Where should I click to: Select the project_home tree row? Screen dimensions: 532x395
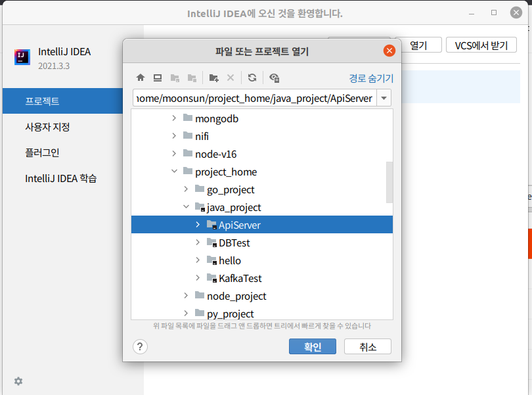[x=262, y=172]
